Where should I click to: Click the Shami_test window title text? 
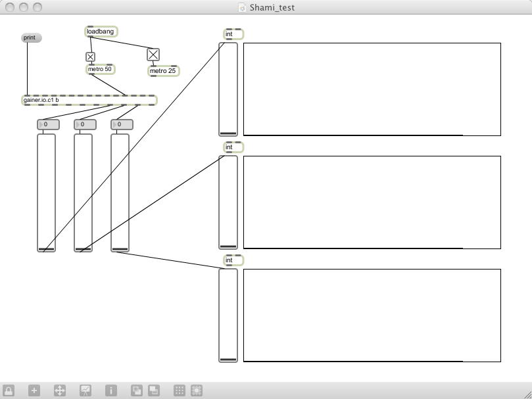[x=272, y=7]
